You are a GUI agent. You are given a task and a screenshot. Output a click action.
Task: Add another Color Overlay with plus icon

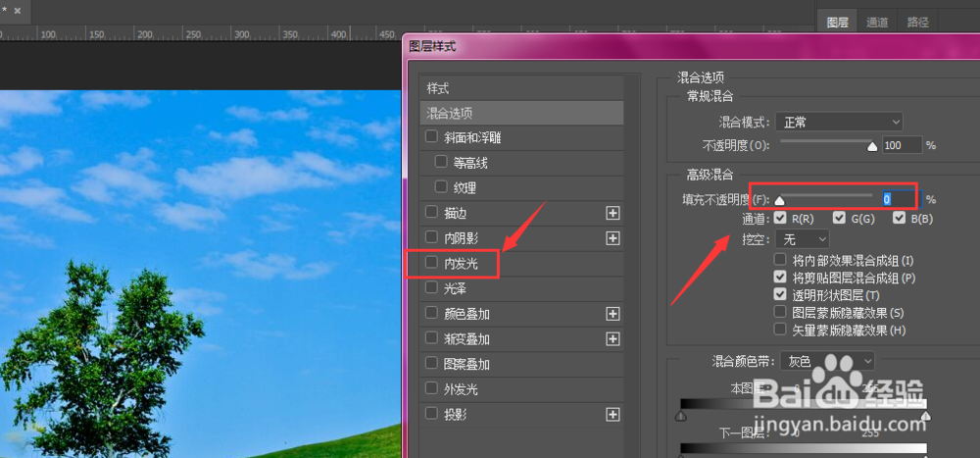pyautogui.click(x=612, y=314)
